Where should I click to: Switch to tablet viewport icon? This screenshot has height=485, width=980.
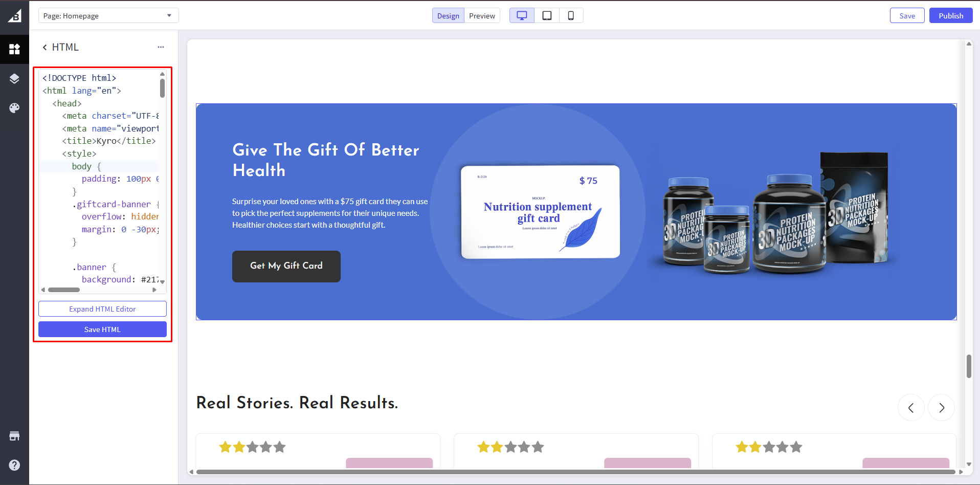(x=547, y=16)
